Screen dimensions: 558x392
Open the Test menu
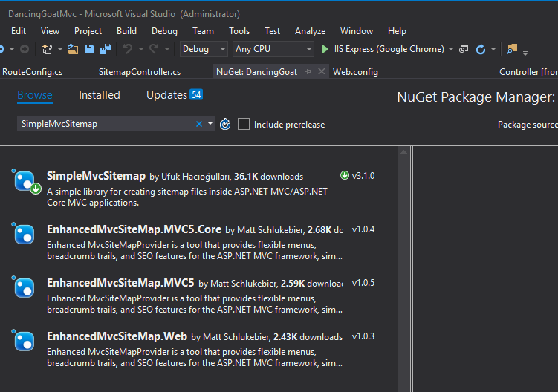click(x=272, y=31)
